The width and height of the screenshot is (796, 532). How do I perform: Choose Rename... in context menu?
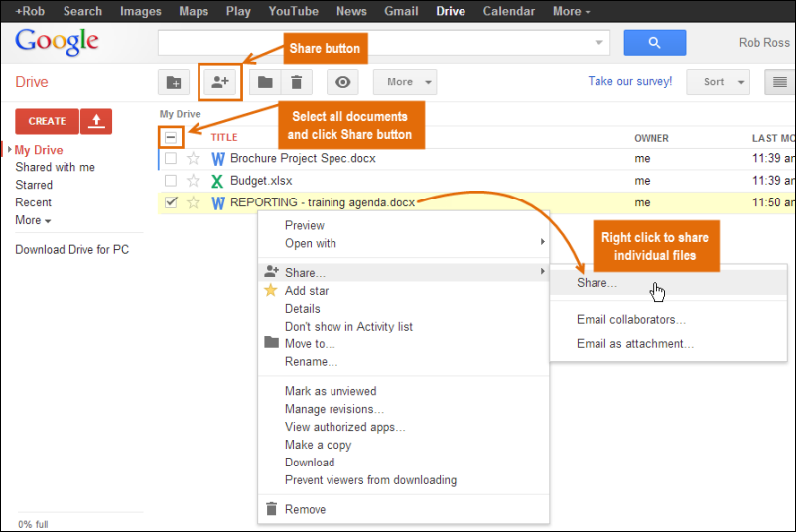coord(311,361)
